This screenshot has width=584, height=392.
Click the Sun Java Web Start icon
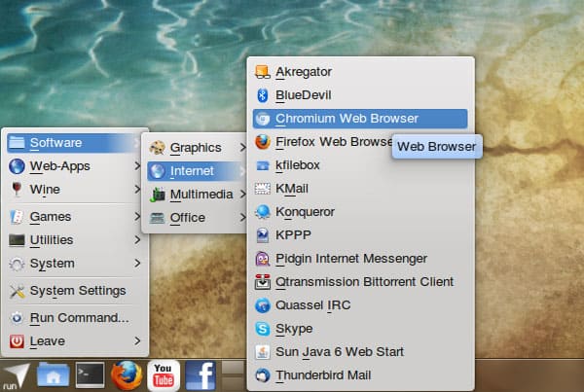tap(263, 352)
